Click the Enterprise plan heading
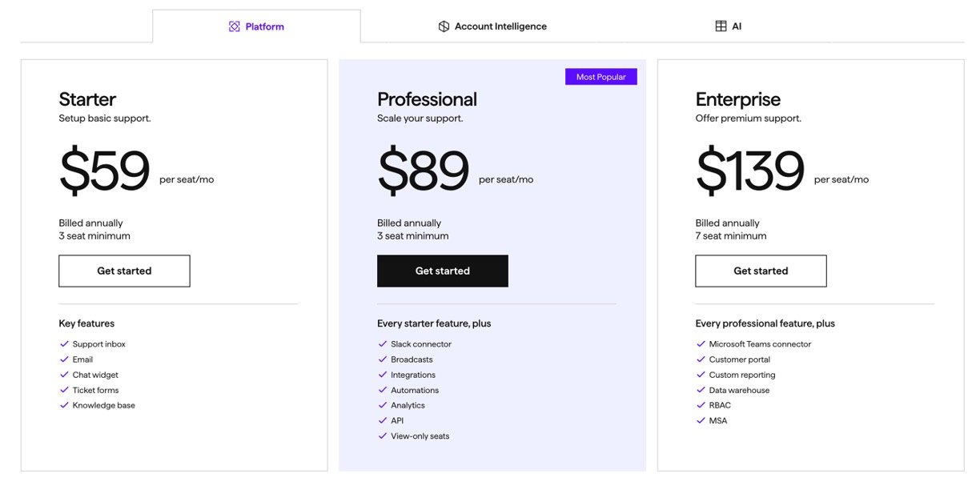980x490 pixels. [737, 99]
